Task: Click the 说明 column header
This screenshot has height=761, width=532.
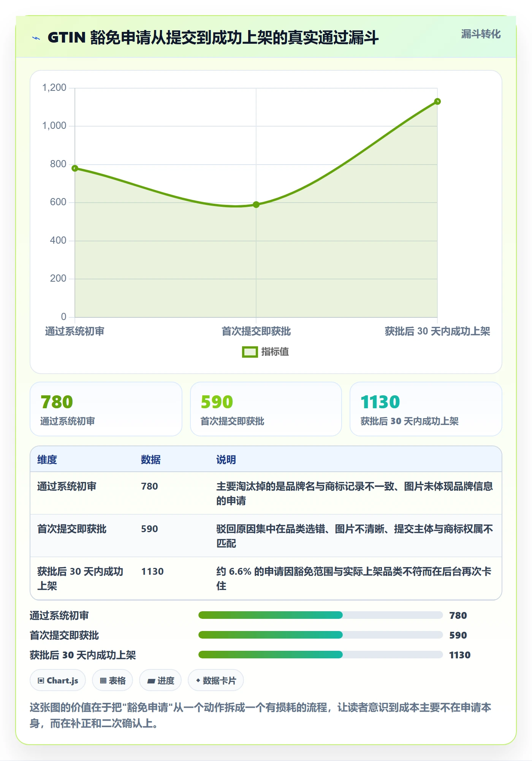Action: pos(226,460)
